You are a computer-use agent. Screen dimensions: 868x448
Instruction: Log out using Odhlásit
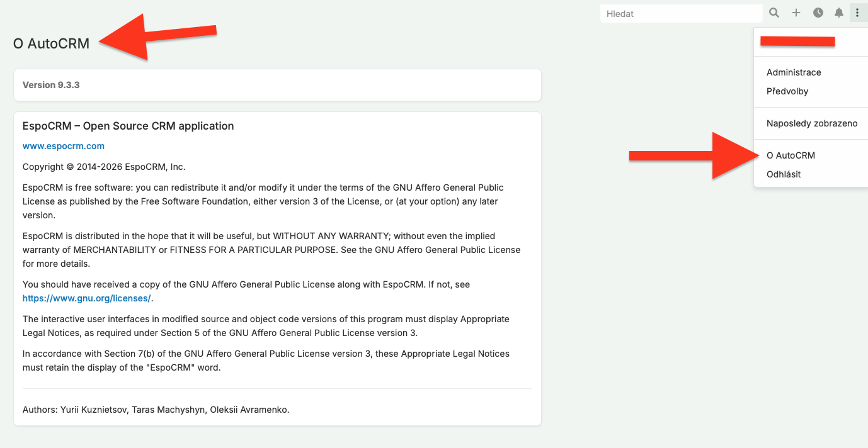784,174
